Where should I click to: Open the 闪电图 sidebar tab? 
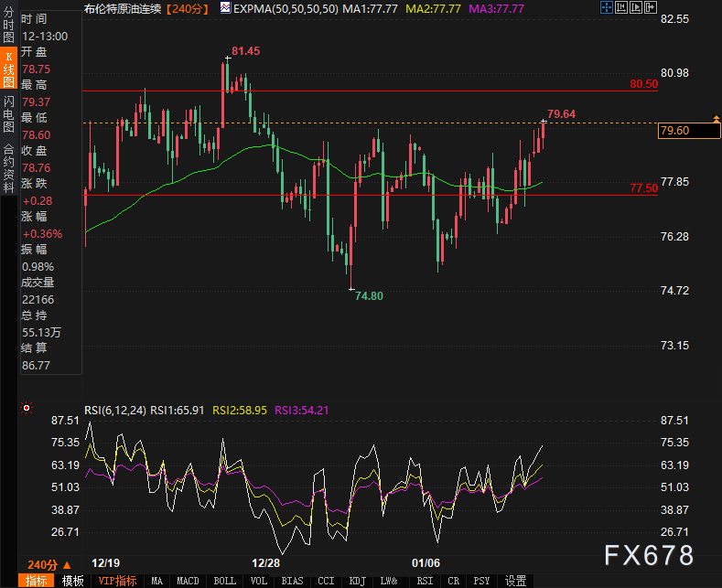click(8, 114)
